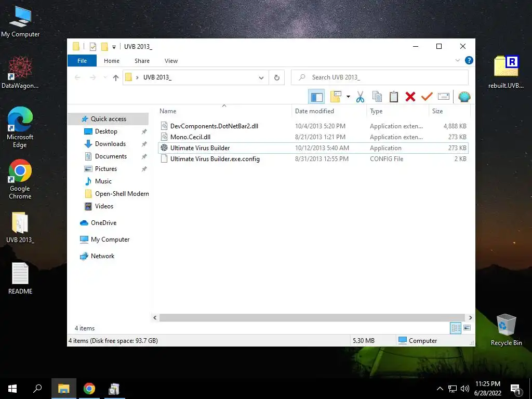Screen dimensions: 532x399
Task: Sort by the Name column header
Action: pos(224,111)
